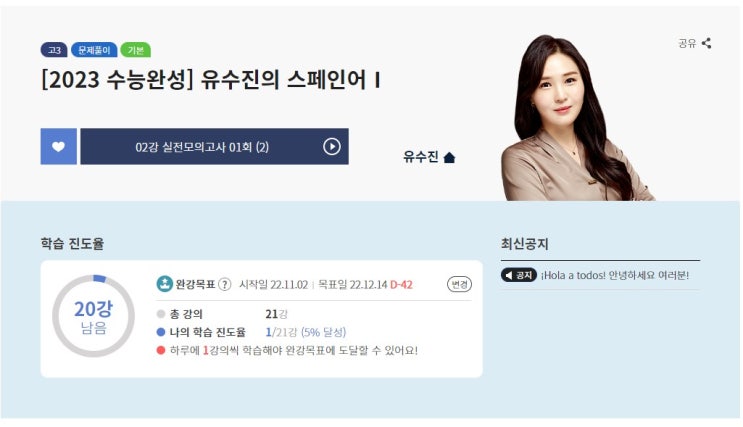The width and height of the screenshot is (743, 427).
Task: Open the share icon beside 공유
Action: click(x=707, y=43)
